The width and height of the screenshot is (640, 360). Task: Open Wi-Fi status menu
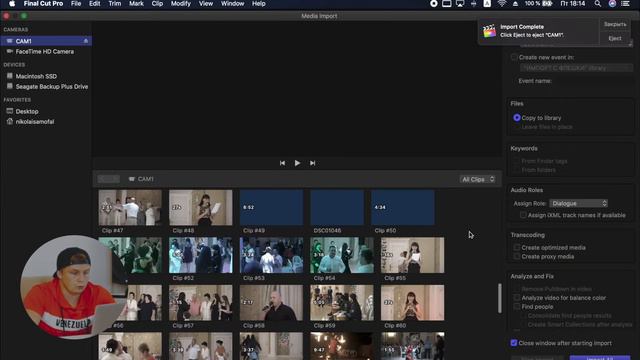502,4
